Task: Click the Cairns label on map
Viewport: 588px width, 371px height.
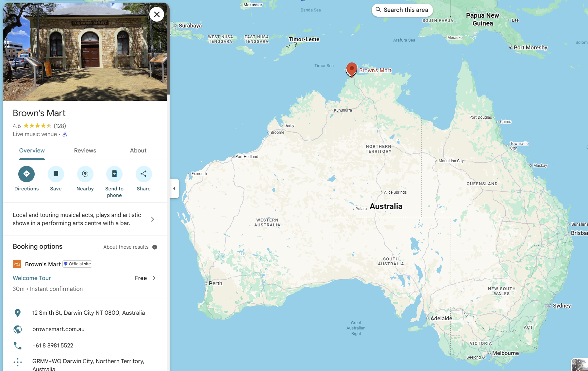Action: point(505,122)
